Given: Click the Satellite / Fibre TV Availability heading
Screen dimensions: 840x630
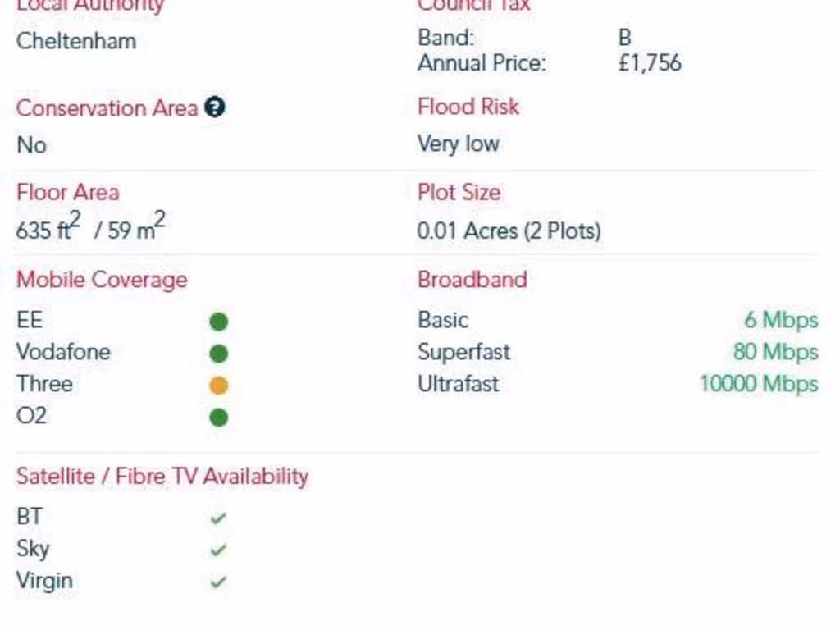Looking at the screenshot, I should tap(162, 477).
